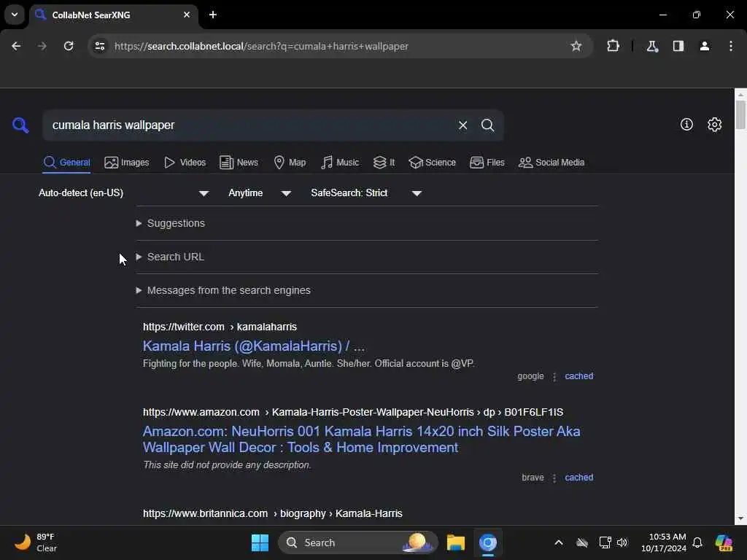Reload the current page

coord(69,46)
